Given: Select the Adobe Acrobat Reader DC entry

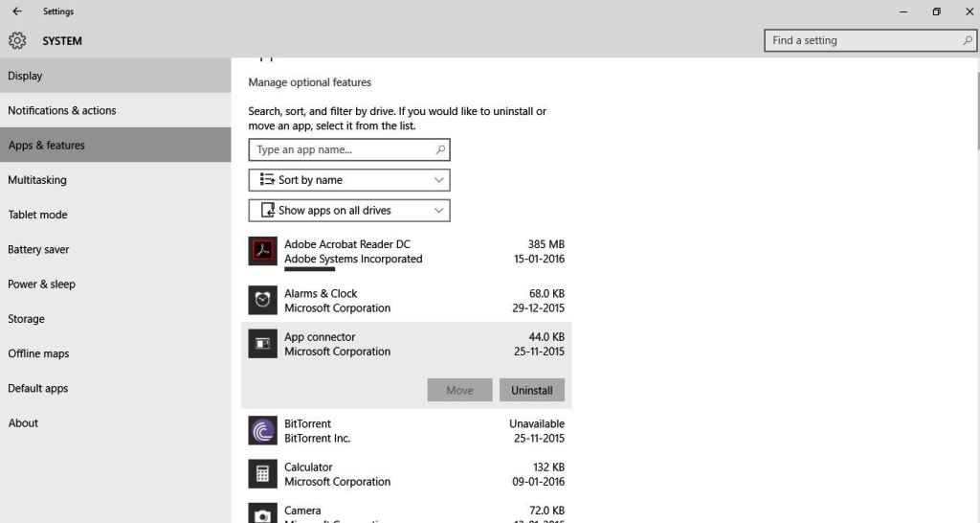Looking at the screenshot, I should click(406, 252).
